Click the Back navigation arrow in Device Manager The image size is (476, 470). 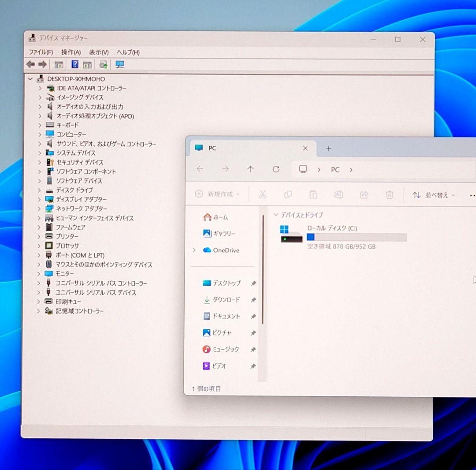click(x=30, y=64)
